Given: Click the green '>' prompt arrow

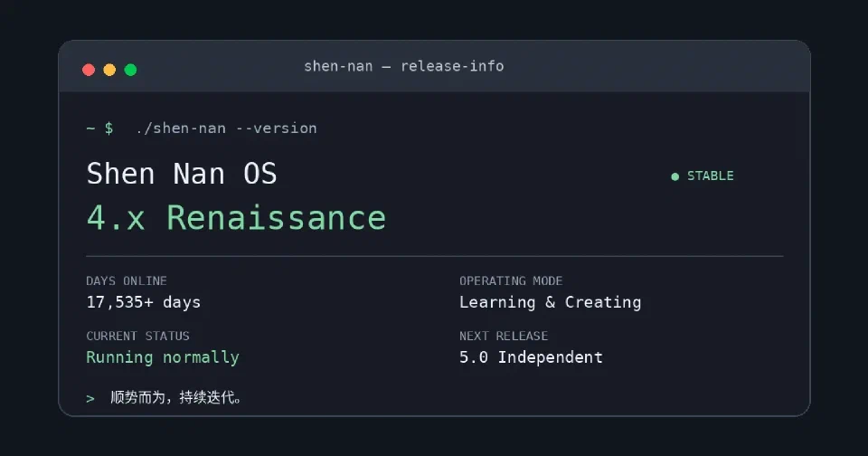Looking at the screenshot, I should [90, 398].
